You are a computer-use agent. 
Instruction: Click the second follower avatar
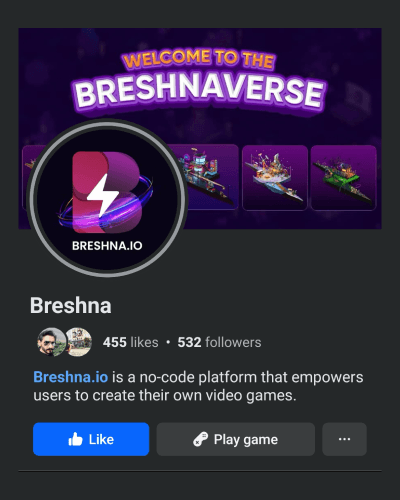pyautogui.click(x=79, y=342)
